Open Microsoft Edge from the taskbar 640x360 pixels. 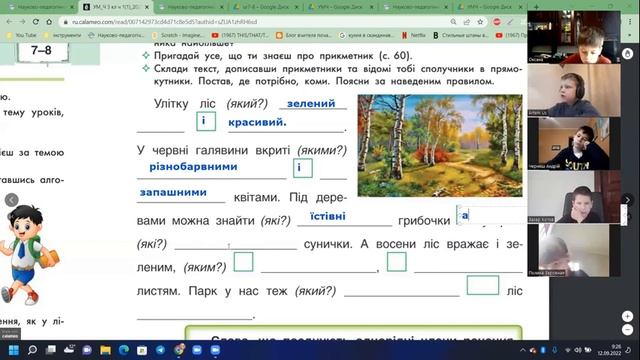124,350
